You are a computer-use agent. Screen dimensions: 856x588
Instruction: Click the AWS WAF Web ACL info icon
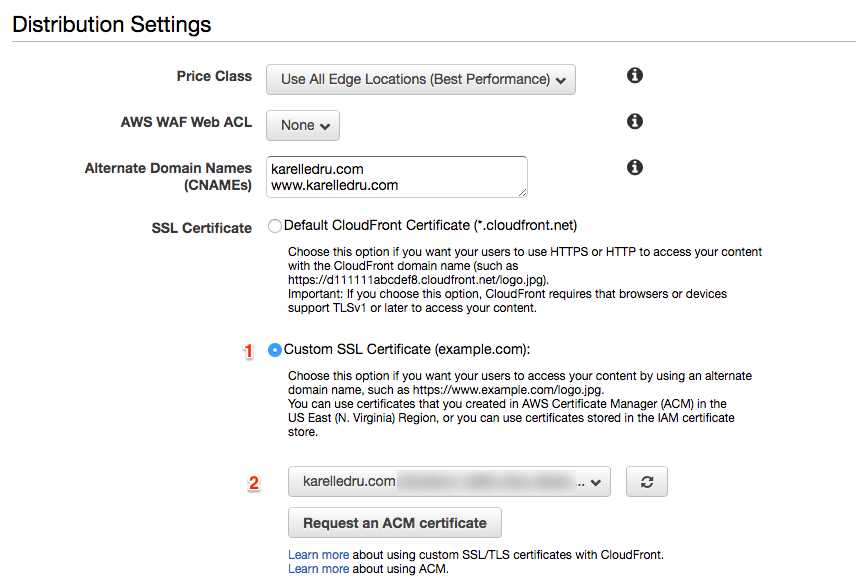(634, 121)
